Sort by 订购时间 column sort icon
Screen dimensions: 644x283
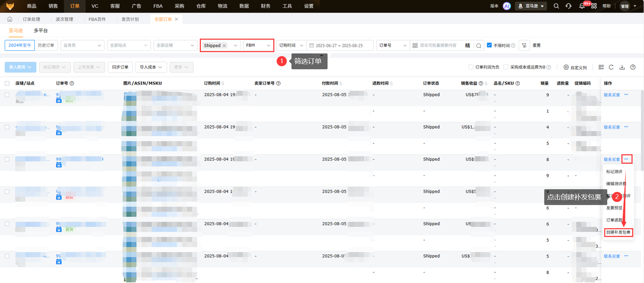coord(223,83)
